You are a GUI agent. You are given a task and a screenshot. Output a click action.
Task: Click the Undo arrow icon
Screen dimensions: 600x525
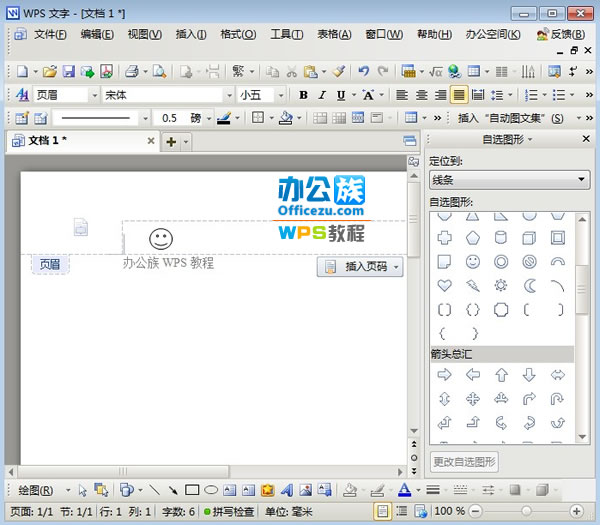pyautogui.click(x=363, y=72)
